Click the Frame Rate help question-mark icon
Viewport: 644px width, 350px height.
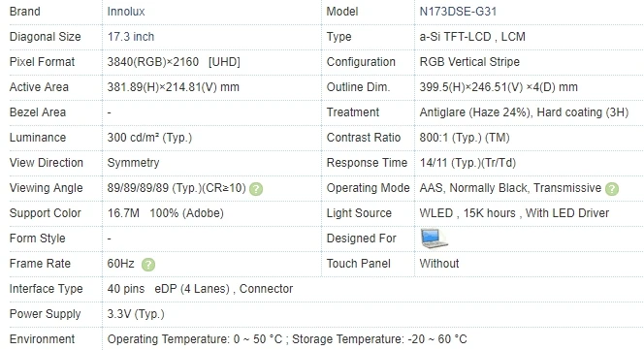click(x=148, y=265)
